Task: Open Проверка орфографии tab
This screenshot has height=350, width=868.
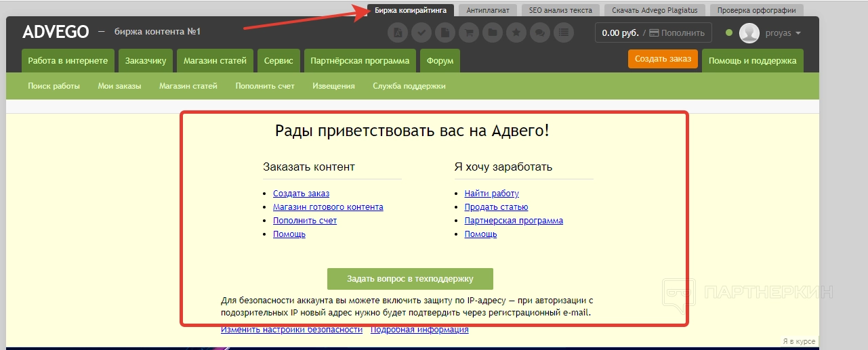Action: 757,10
